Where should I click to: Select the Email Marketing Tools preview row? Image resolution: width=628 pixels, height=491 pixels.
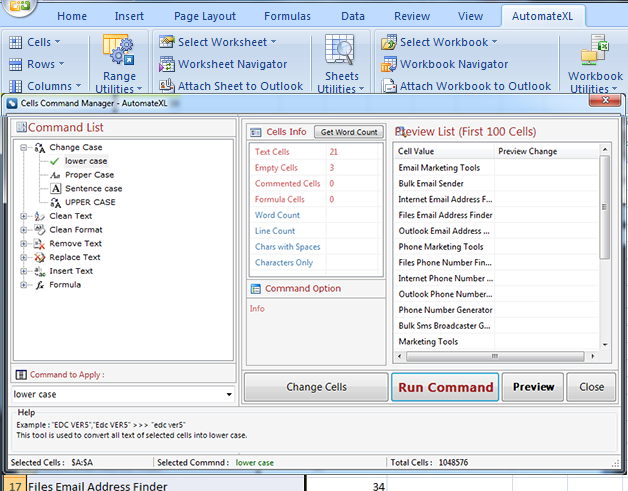(496, 168)
